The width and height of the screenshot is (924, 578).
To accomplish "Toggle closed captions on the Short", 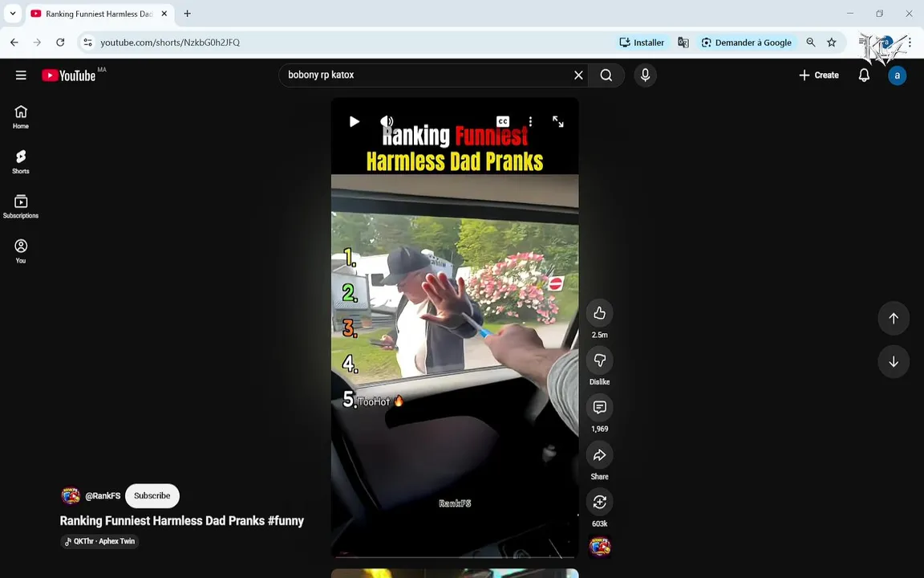I will (503, 121).
